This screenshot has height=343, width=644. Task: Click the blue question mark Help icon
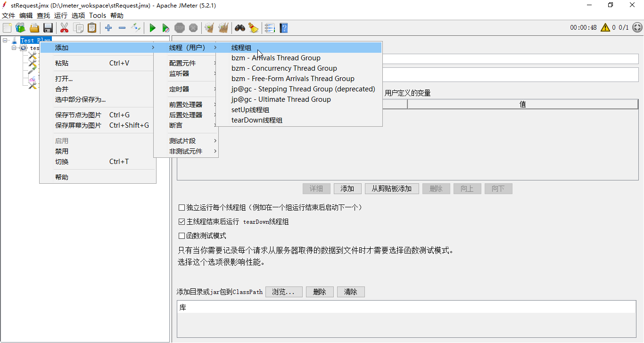click(283, 28)
